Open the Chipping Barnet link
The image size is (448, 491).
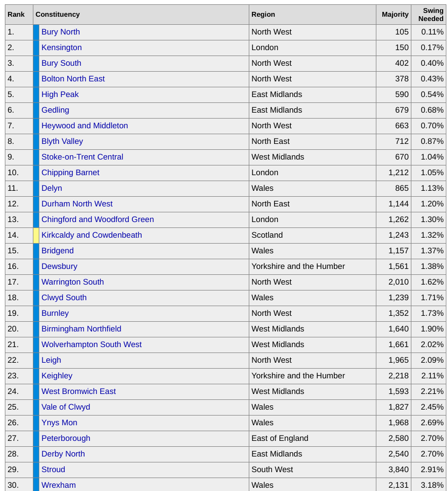tap(71, 172)
